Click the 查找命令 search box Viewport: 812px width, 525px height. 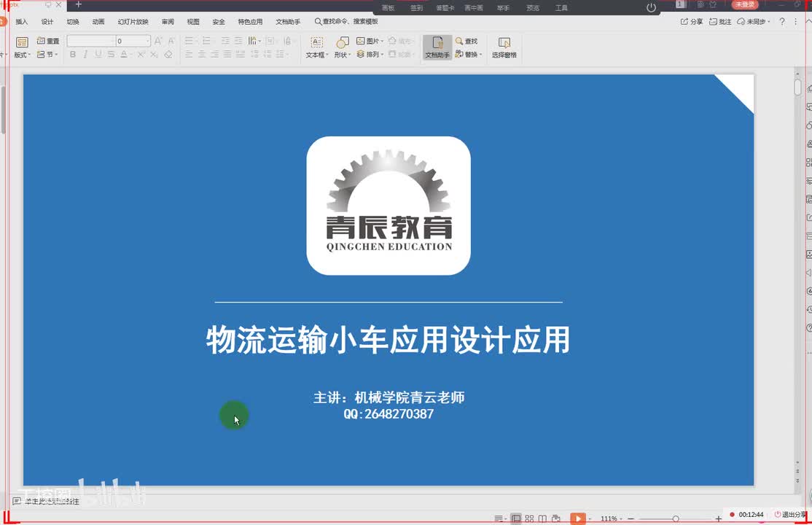(346, 22)
